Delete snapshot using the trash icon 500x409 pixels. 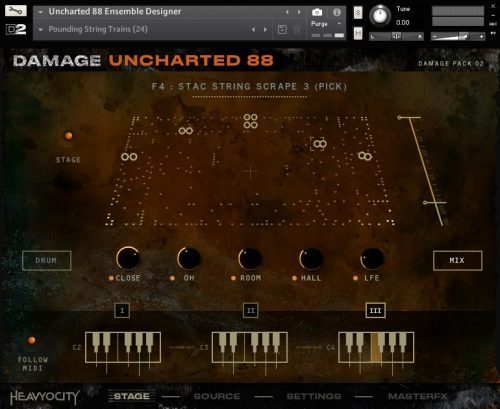pos(297,29)
